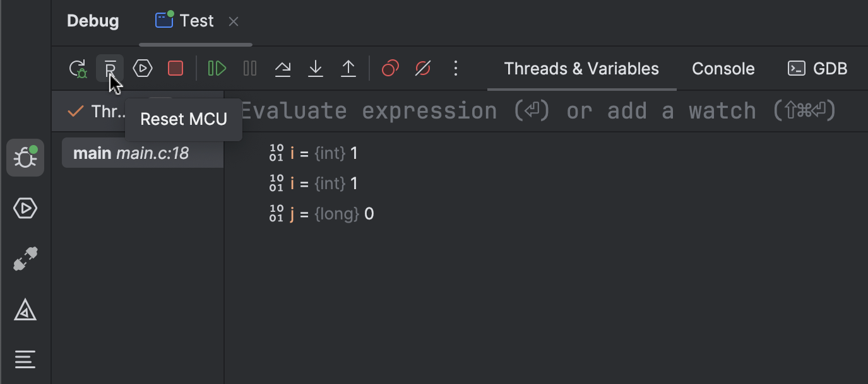Select the Step Into action
Screen dimensions: 868x384
pos(315,68)
